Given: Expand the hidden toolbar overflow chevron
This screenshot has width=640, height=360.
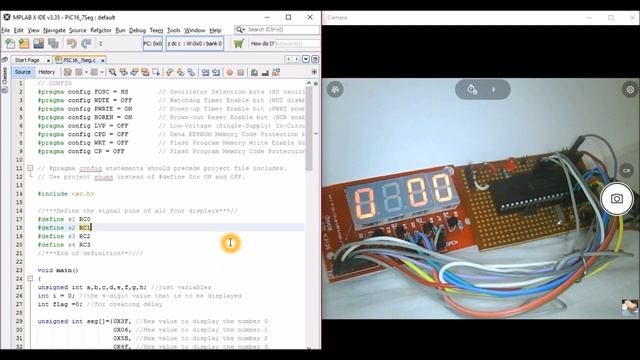Looking at the screenshot, I should coord(100,44).
